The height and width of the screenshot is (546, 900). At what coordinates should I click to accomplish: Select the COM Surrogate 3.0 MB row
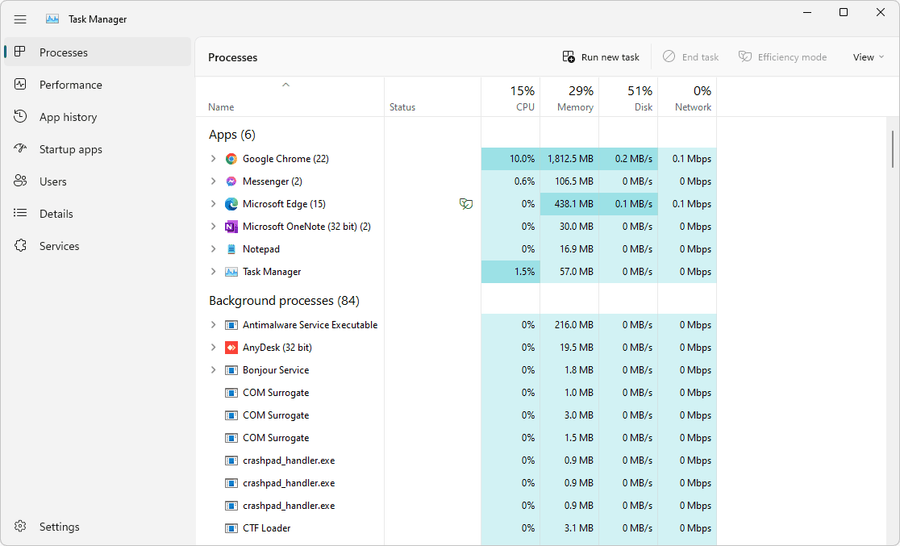pos(456,415)
